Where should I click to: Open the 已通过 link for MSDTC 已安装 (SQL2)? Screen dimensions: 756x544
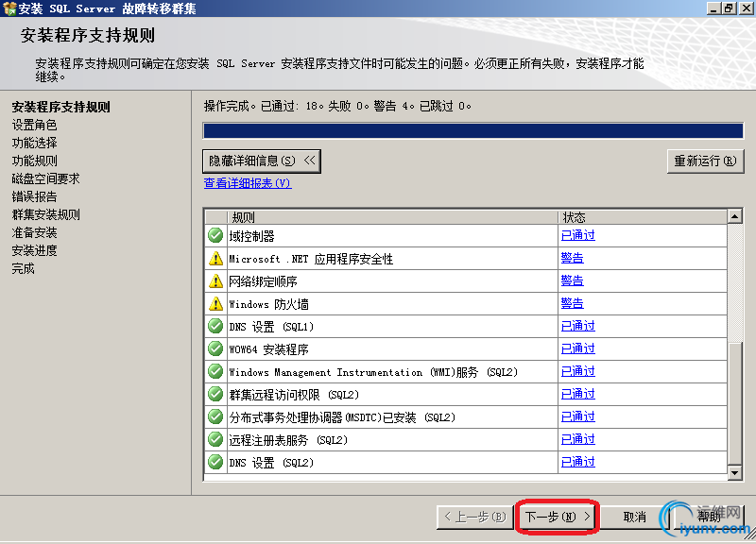(578, 416)
